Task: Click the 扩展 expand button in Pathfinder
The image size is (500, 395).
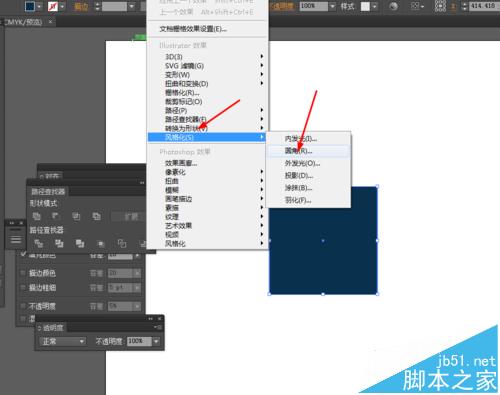Action: (128, 217)
